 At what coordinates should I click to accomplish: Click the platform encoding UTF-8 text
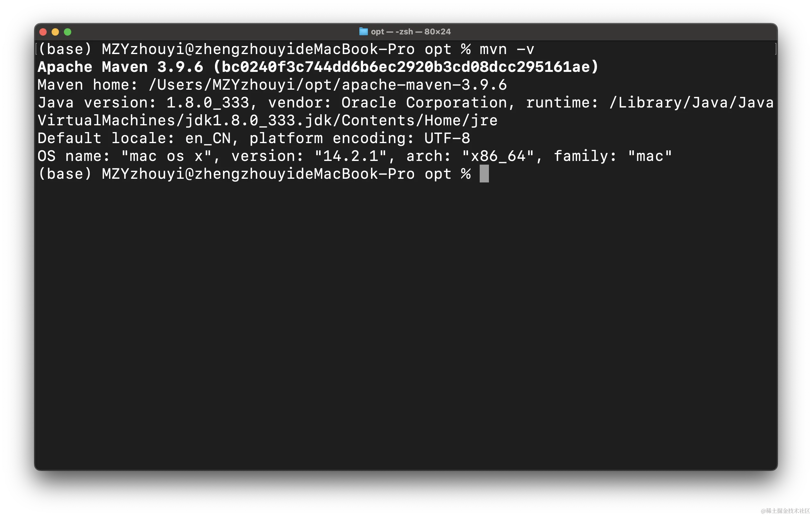[x=359, y=139]
